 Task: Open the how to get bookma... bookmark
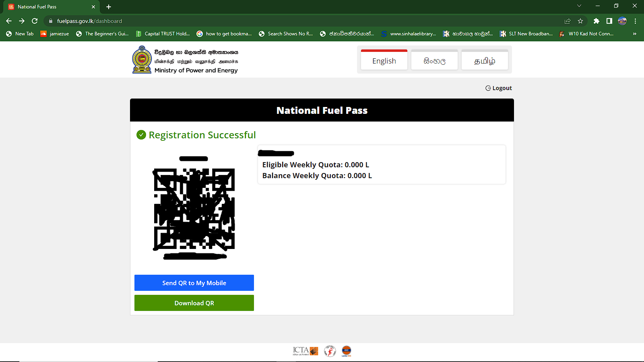click(x=224, y=34)
